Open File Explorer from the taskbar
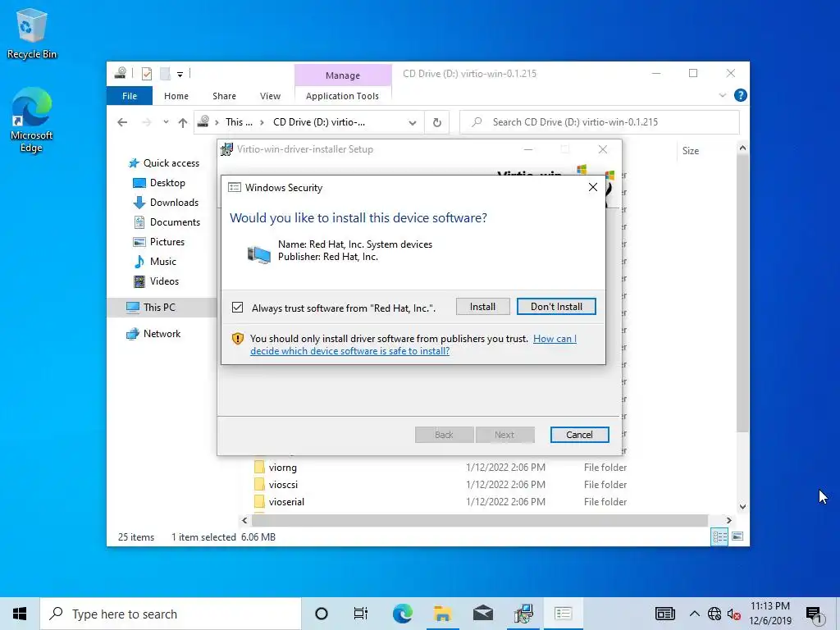 (442, 614)
